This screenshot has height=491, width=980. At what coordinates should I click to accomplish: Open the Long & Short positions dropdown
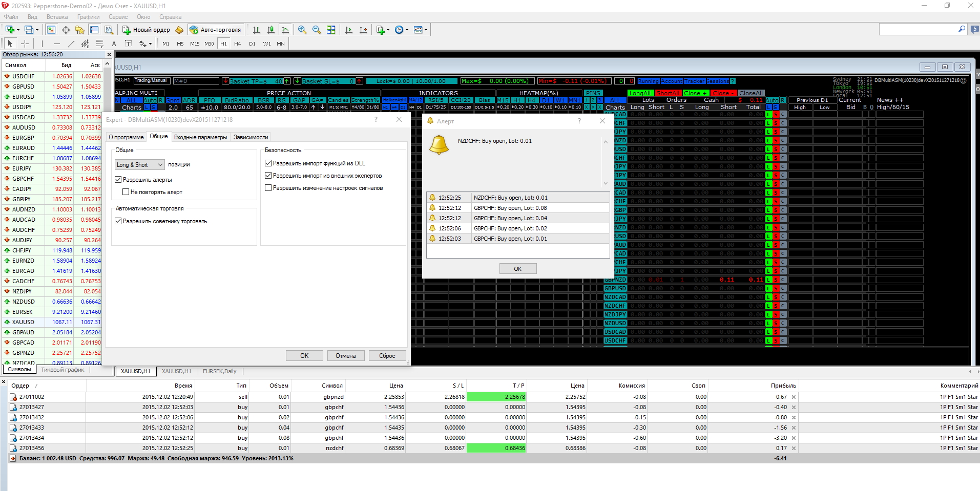[139, 165]
